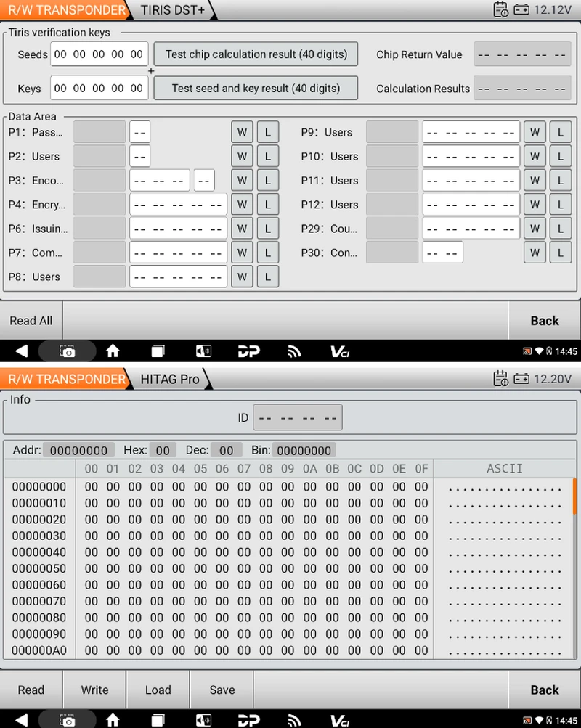The width and height of the screenshot is (581, 728).
Task: Switch to the TIRIS DST+ tab
Action: [173, 10]
